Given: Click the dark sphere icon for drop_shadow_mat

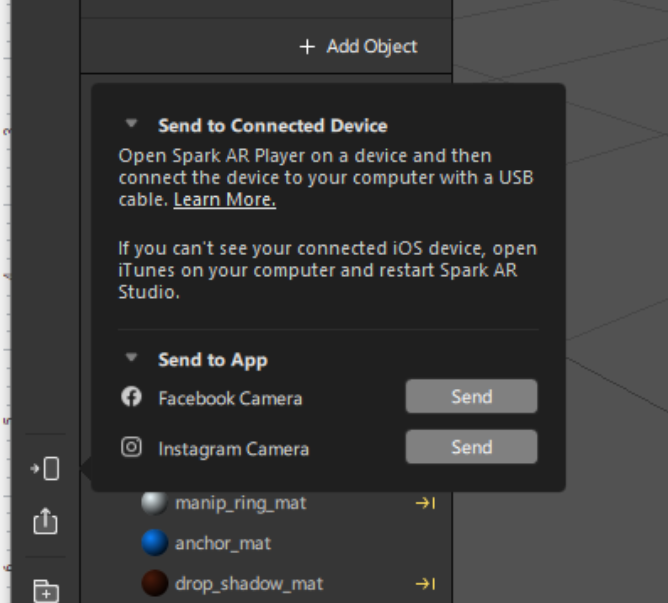Looking at the screenshot, I should pos(154,583).
